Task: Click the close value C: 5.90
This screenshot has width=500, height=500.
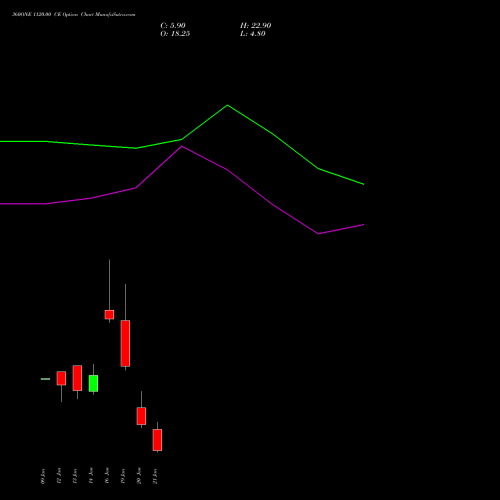Action: tap(173, 26)
